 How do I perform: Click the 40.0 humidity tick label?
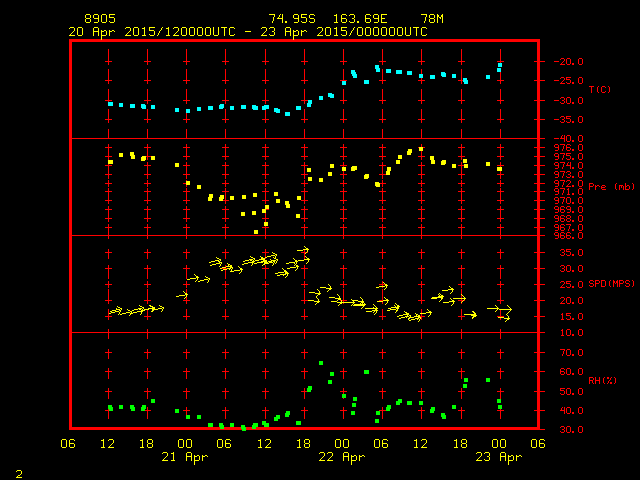point(571,411)
